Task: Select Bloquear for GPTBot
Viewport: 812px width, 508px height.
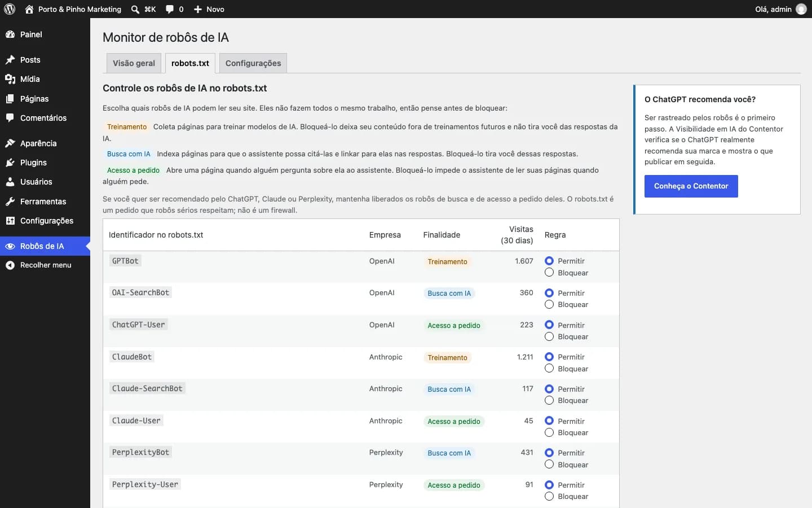Action: [x=549, y=273]
